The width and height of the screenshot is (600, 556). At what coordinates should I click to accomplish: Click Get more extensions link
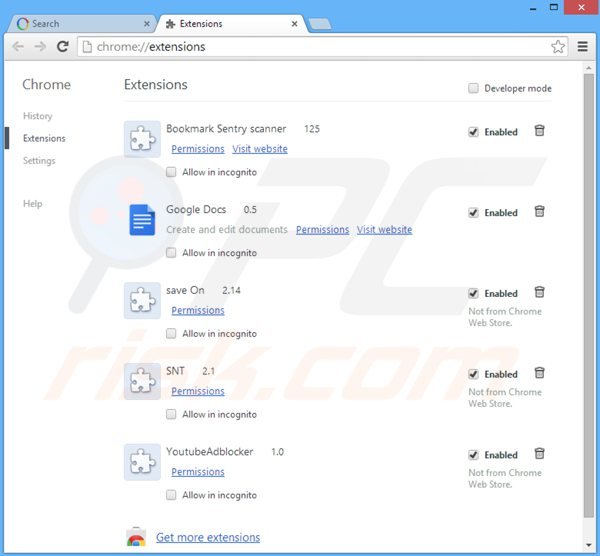[208, 538]
